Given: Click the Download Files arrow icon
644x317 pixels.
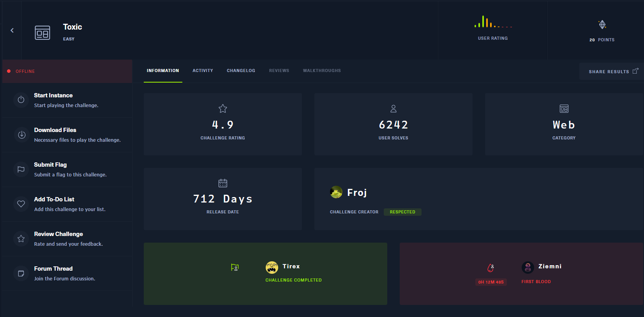Looking at the screenshot, I should tap(21, 135).
